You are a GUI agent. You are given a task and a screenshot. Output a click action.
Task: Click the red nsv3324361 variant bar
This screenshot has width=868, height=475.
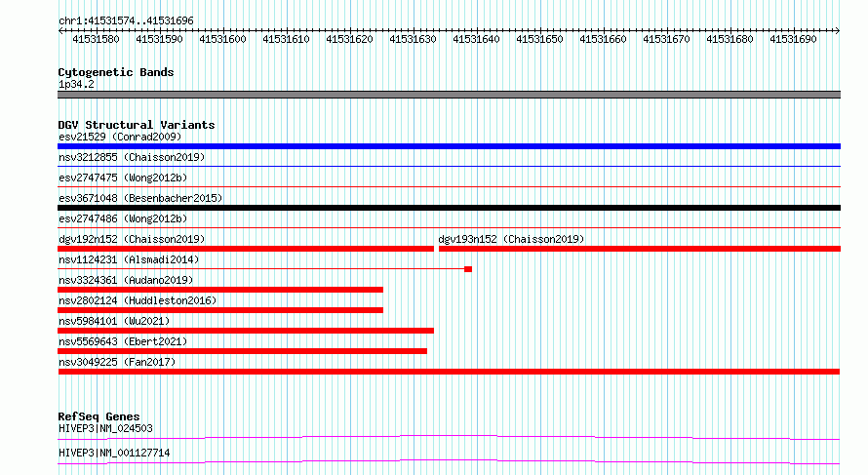[220, 290]
